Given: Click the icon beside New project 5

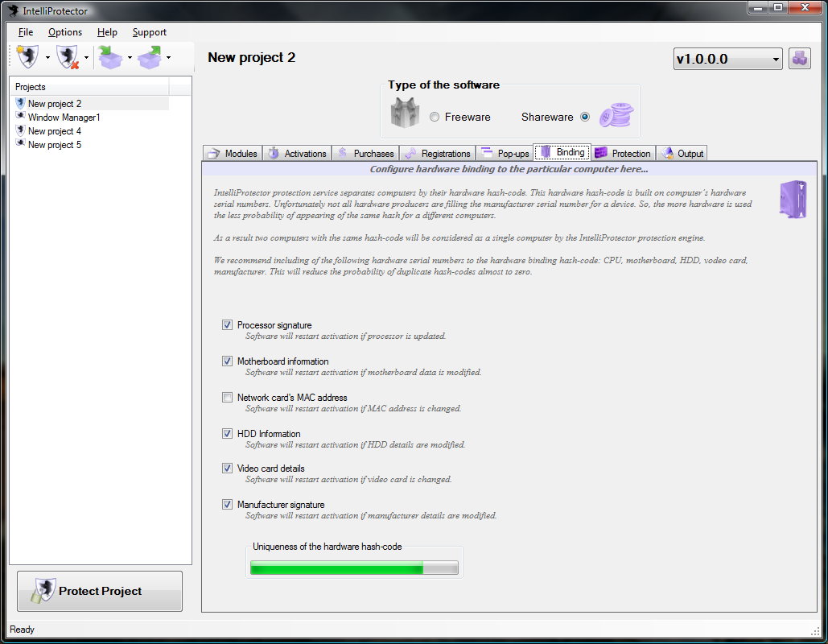Looking at the screenshot, I should [21, 143].
